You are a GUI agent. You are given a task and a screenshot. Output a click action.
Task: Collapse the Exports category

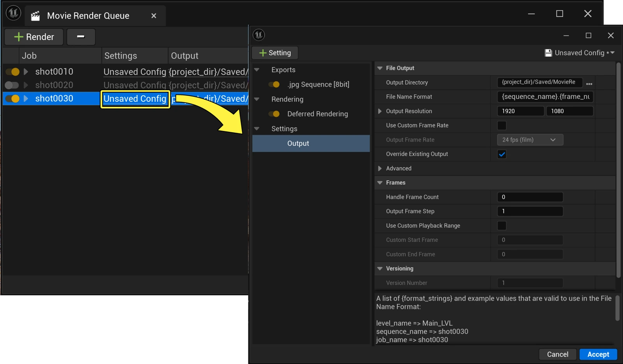(x=257, y=70)
